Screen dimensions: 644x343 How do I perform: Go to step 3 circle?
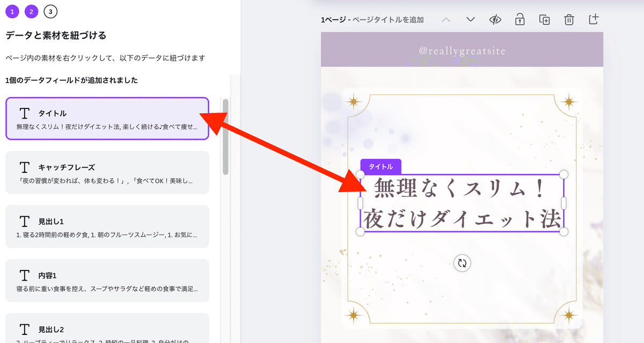pos(50,11)
